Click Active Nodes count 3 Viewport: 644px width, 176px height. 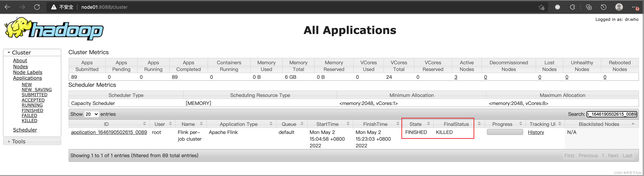(456, 77)
